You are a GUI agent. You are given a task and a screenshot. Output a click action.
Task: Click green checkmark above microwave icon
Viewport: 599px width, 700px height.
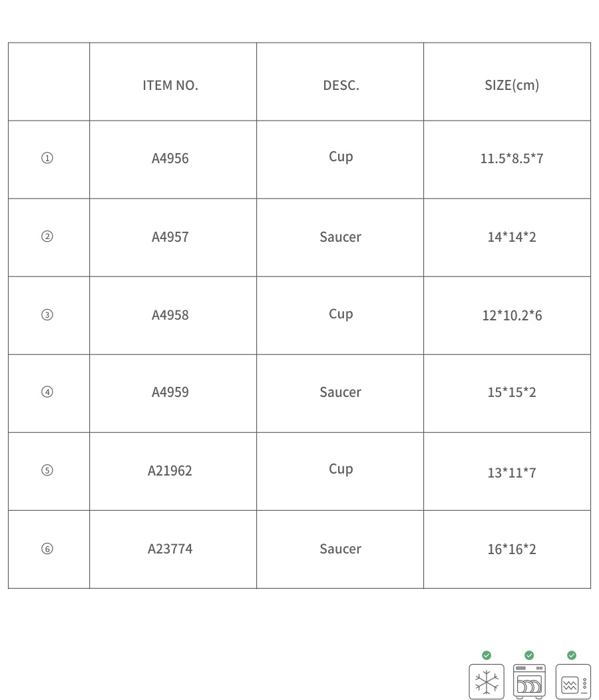coord(572,655)
